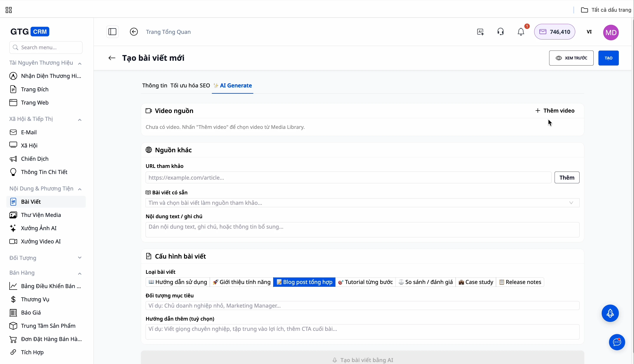Click the URL tham khảo input field
The height and width of the screenshot is (364, 634).
pyautogui.click(x=348, y=177)
